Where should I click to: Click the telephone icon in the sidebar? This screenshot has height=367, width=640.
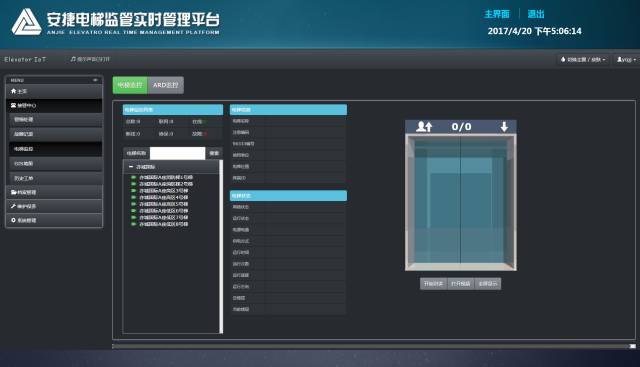[13, 105]
